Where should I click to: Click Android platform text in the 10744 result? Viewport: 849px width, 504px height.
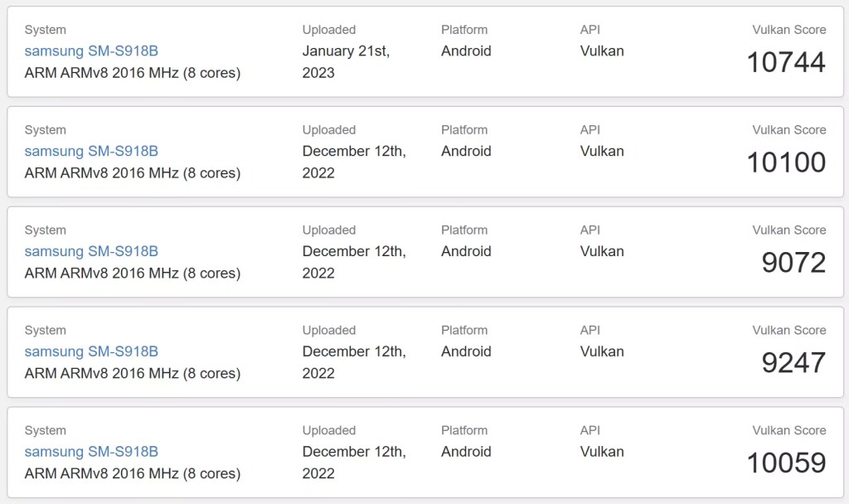click(x=466, y=51)
